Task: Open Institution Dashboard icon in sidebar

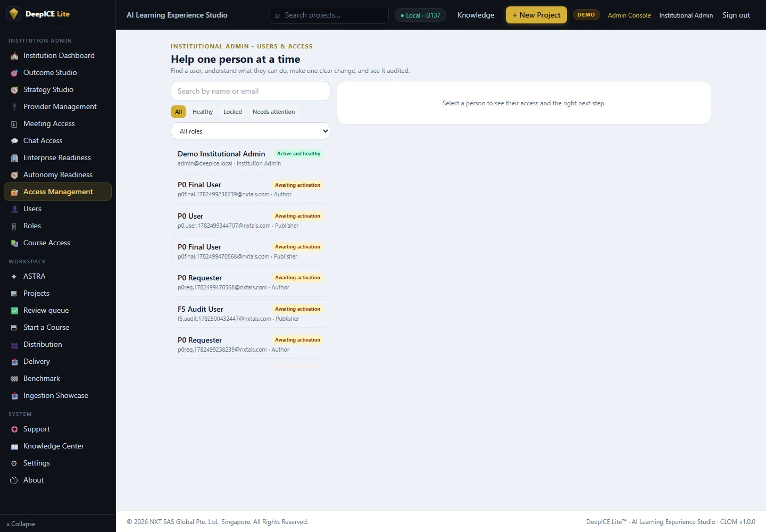Action: (x=14, y=56)
